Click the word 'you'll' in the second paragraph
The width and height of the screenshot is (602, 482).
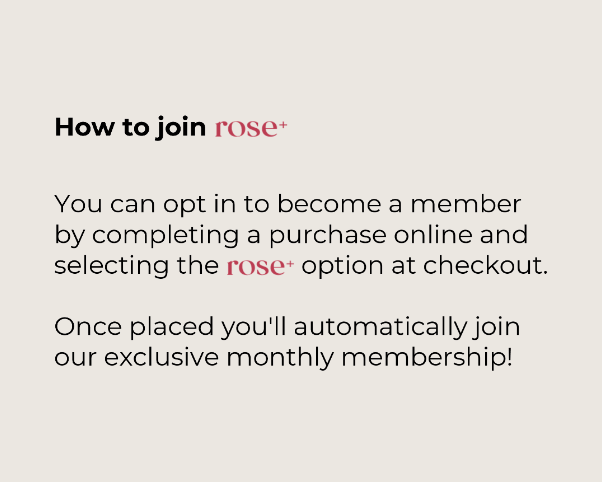(253, 328)
